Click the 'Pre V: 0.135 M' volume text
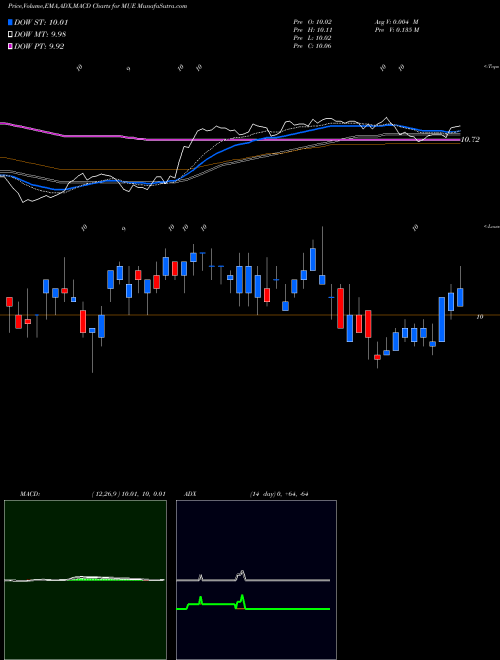500x660 pixels. pos(398,30)
